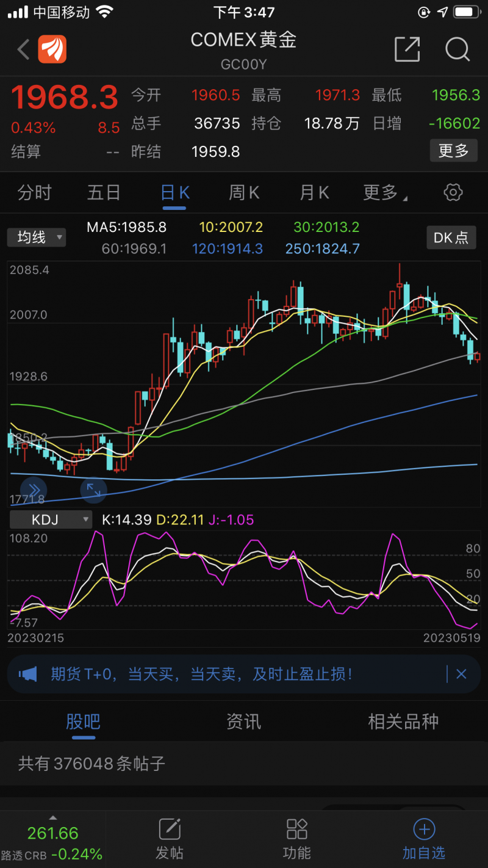Tap the 共有376048条帖子 post count
Image resolution: width=488 pixels, height=868 pixels.
pos(91,763)
